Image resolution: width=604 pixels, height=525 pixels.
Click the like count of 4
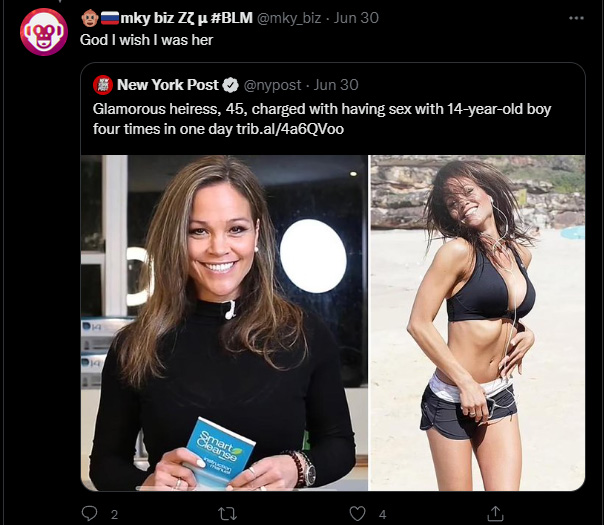tap(382, 514)
